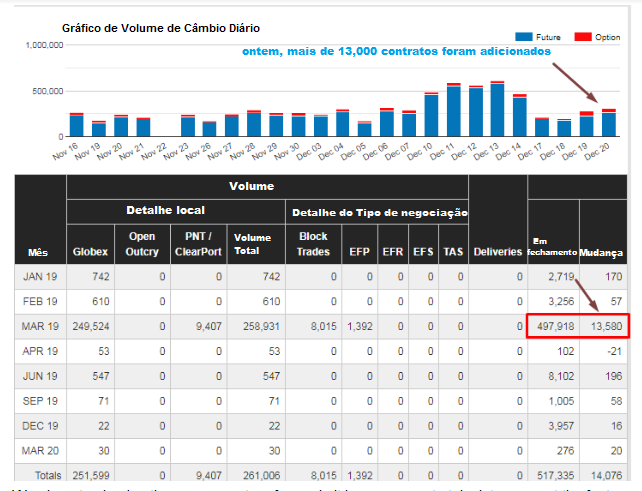Click the 497,918 open interest cell

click(x=552, y=326)
